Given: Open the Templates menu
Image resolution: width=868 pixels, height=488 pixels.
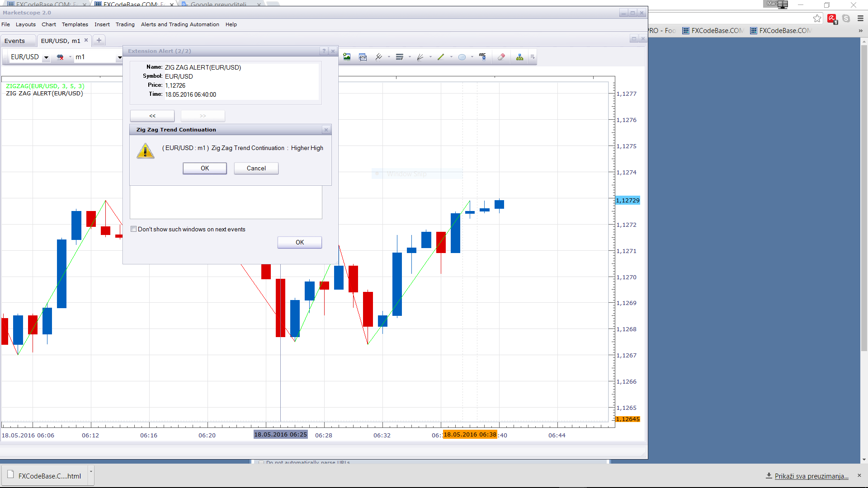Looking at the screenshot, I should 75,24.
